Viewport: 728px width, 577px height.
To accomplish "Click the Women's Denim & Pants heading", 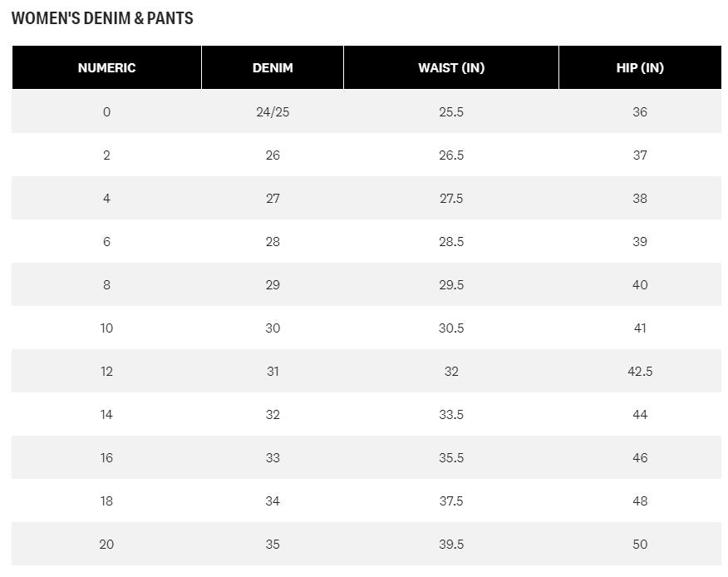I will [x=102, y=18].
